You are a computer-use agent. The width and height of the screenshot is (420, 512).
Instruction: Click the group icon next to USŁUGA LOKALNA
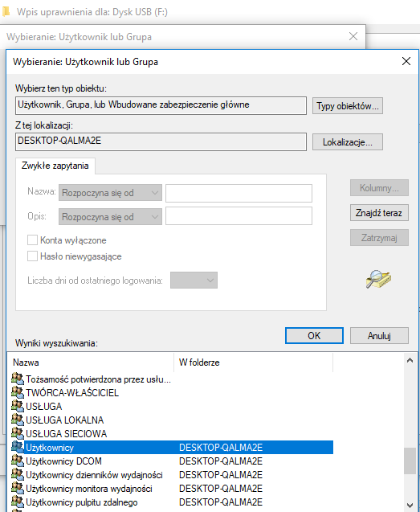pyautogui.click(x=18, y=420)
